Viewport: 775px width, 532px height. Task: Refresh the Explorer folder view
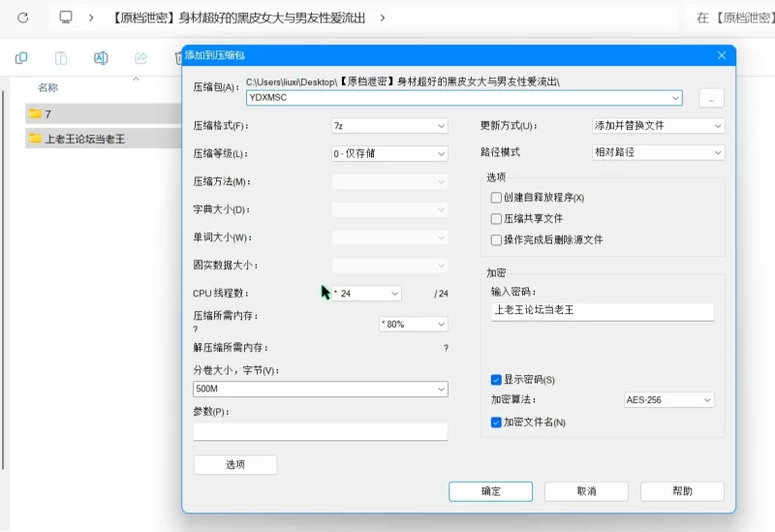[22, 17]
